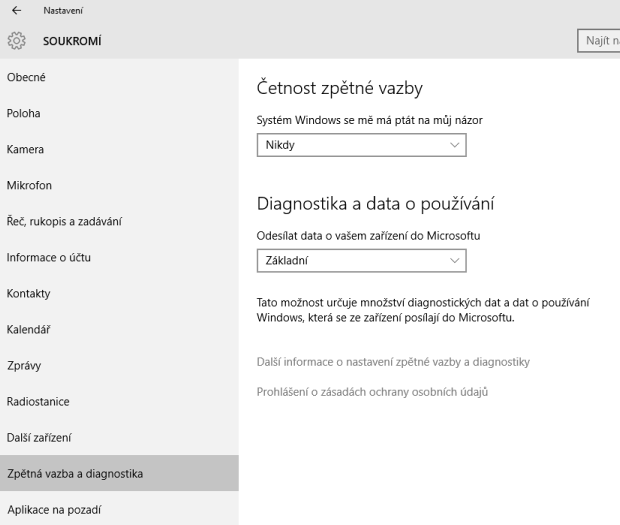Select Zprávy in the sidebar
This screenshot has height=525, width=620.
[x=25, y=365]
